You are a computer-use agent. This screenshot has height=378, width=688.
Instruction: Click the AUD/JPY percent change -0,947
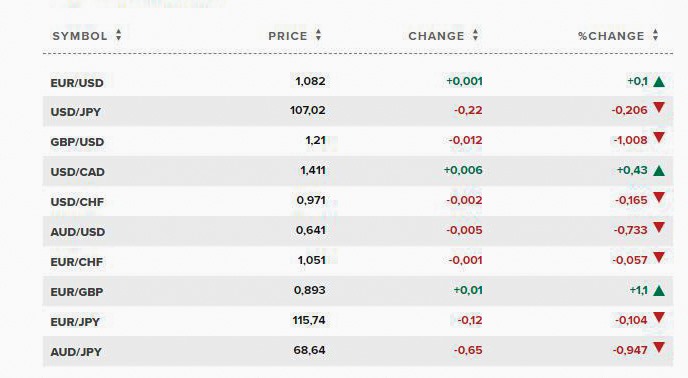pyautogui.click(x=630, y=350)
